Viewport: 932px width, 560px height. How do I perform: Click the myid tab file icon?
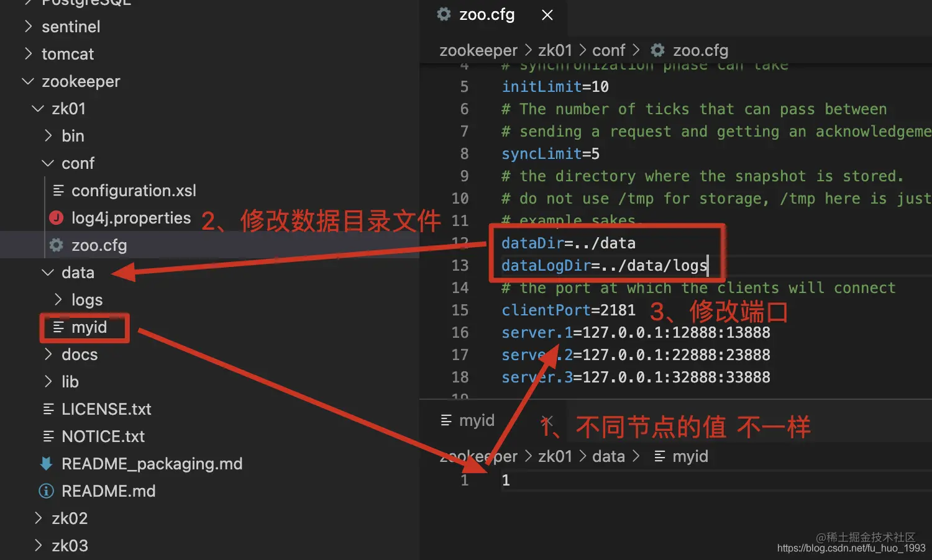446,420
